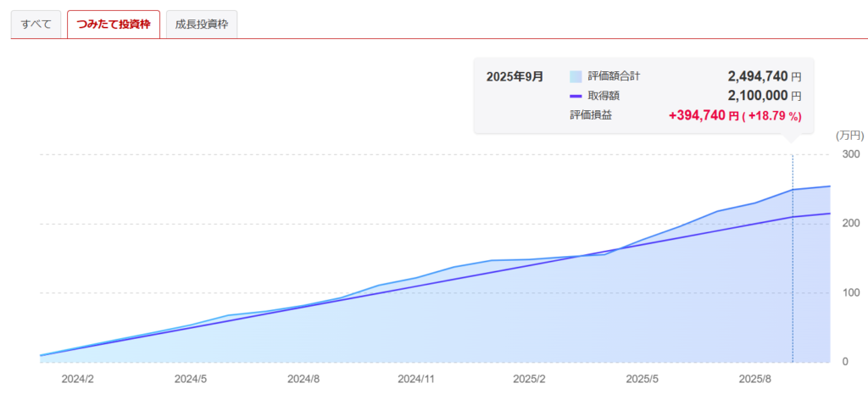The height and width of the screenshot is (400, 868).
Task: Click the light blue 評価額合計 legend swatch
Action: pyautogui.click(x=576, y=76)
